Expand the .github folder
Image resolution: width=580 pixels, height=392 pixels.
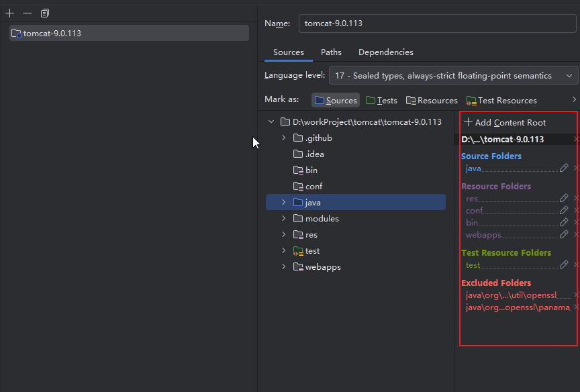(x=284, y=138)
